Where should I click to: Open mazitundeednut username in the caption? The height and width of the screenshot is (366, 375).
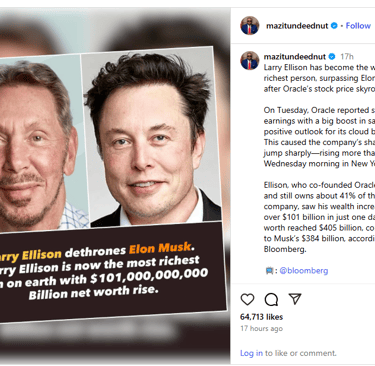295,56
